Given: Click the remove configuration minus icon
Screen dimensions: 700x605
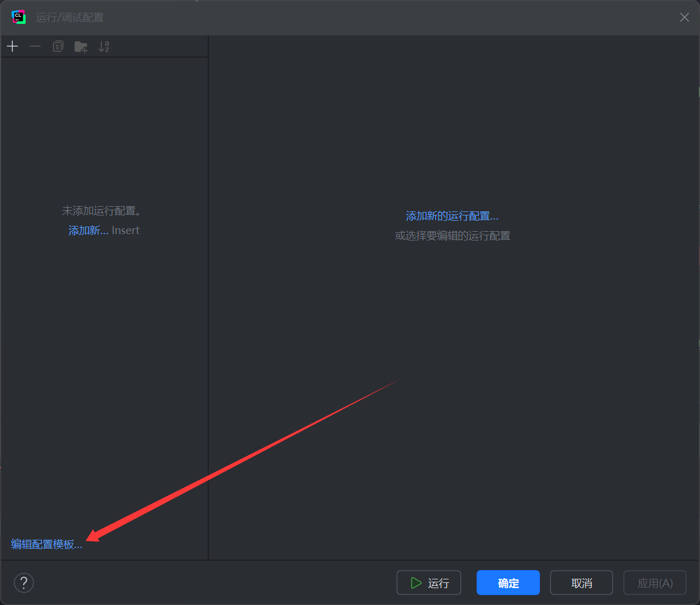Looking at the screenshot, I should (35, 47).
